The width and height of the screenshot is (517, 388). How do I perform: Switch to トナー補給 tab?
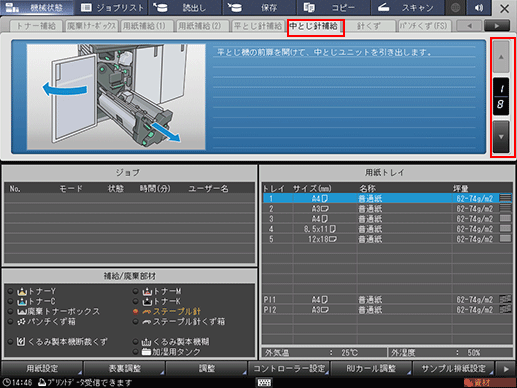coord(36,26)
